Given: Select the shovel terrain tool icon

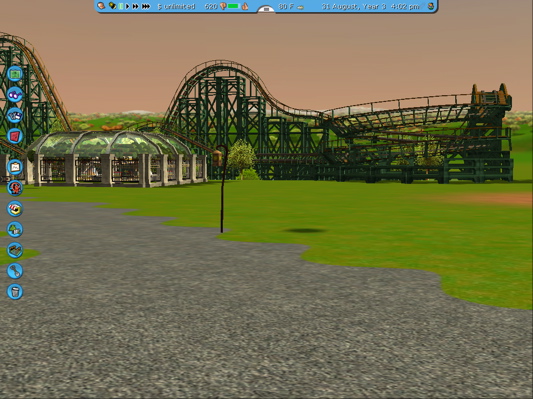Looking at the screenshot, I should [15, 271].
